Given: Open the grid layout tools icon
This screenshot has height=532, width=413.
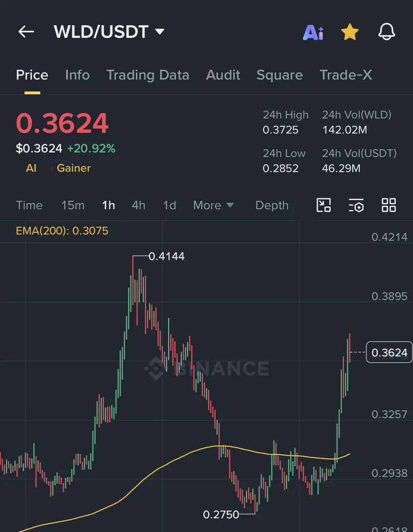Looking at the screenshot, I should (x=389, y=205).
